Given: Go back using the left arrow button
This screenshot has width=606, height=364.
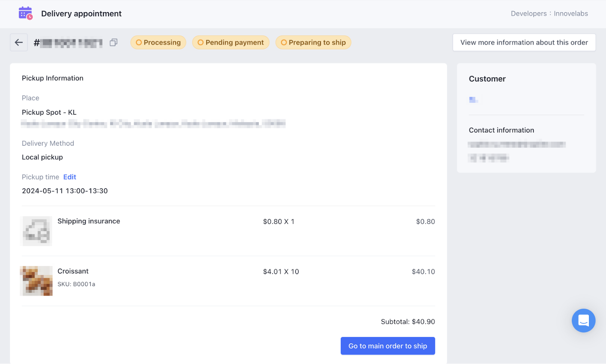Looking at the screenshot, I should [x=19, y=42].
